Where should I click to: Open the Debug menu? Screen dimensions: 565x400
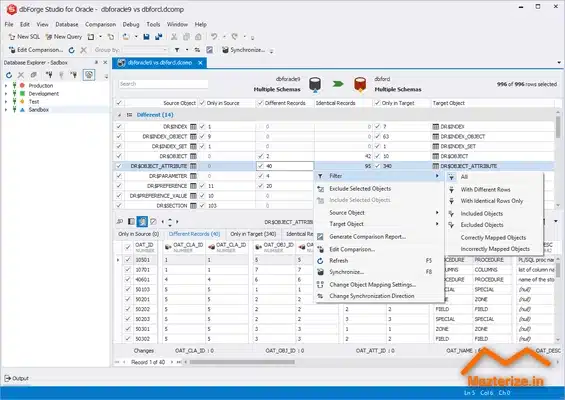coord(131,25)
